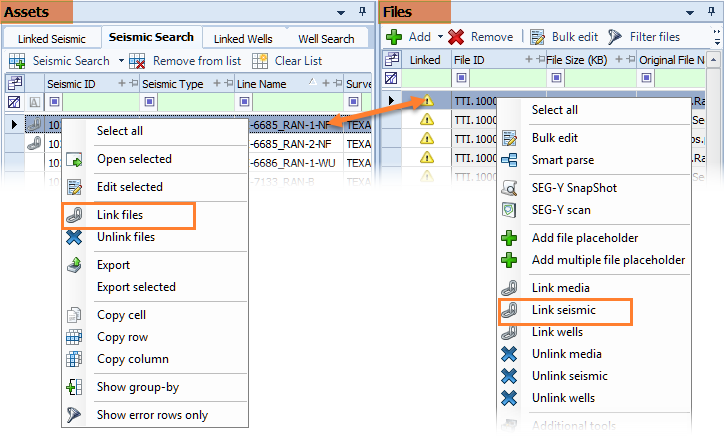
Task: Click the Remove from list icon
Action: pyautogui.click(x=137, y=61)
